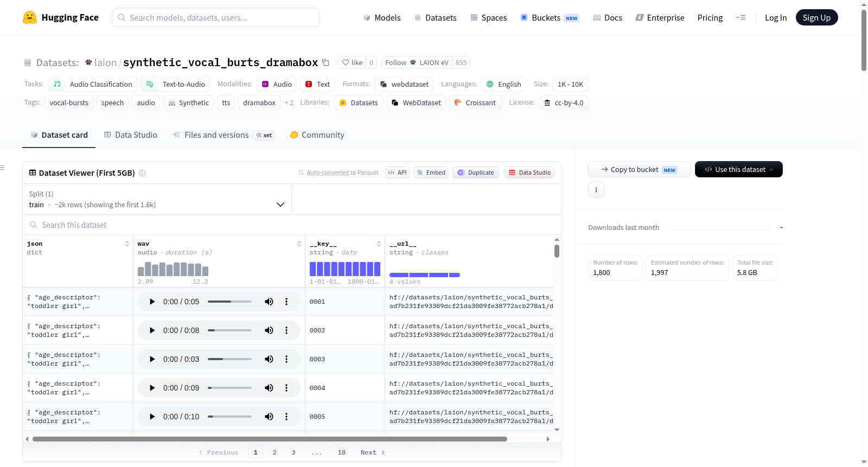
Task: Mute the audio in row 0003
Action: click(269, 359)
